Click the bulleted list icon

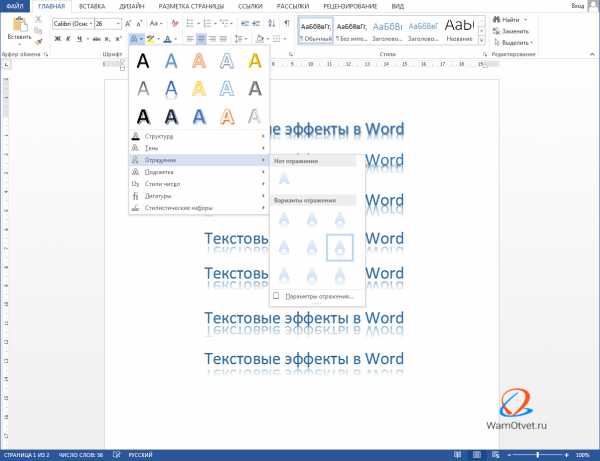pos(190,23)
